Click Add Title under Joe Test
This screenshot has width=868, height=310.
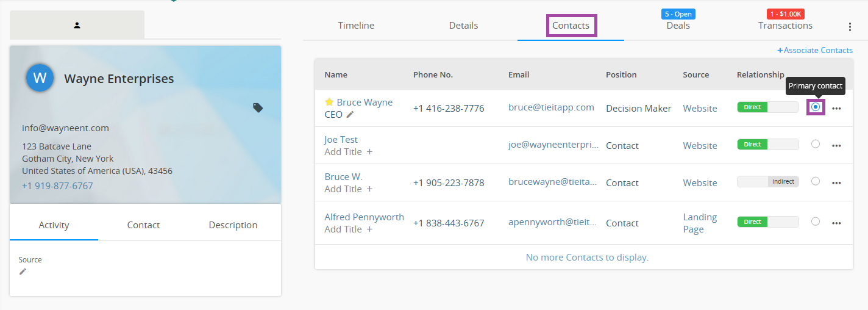(343, 151)
